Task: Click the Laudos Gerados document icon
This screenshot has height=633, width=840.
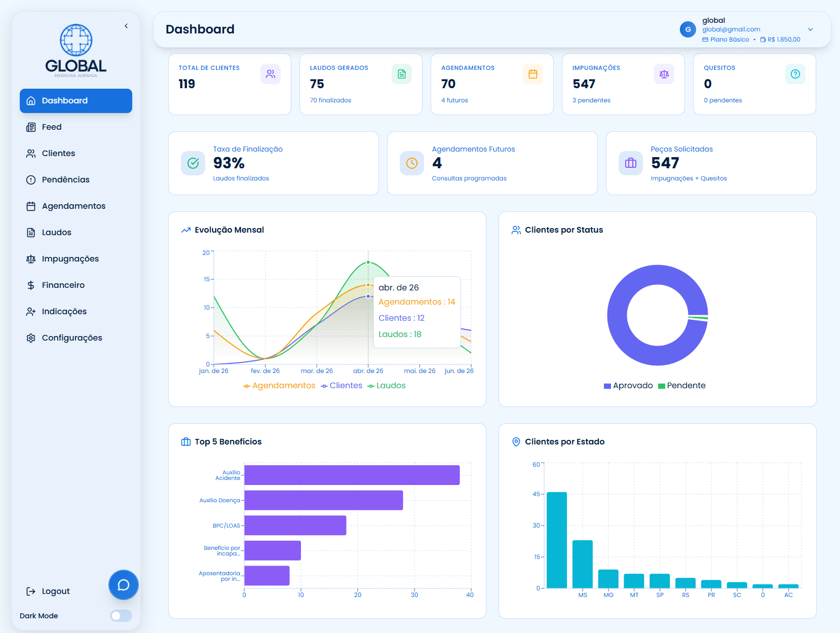Action: pyautogui.click(x=402, y=74)
